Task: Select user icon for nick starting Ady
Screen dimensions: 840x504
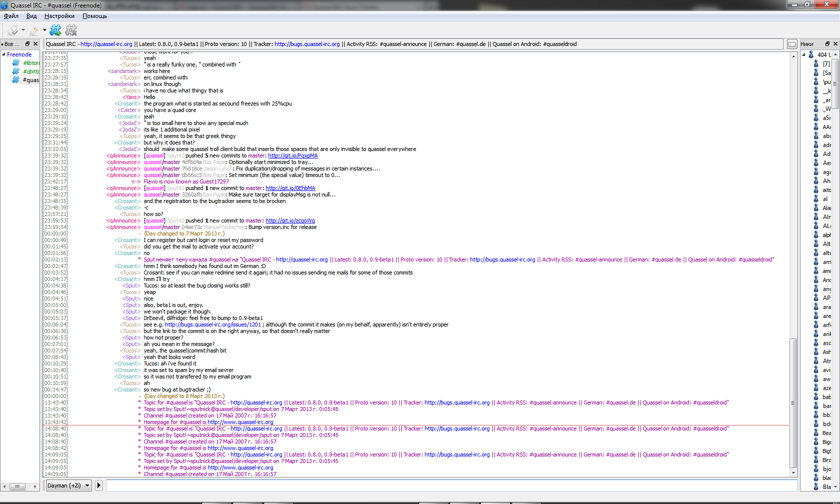Action: tap(816, 153)
